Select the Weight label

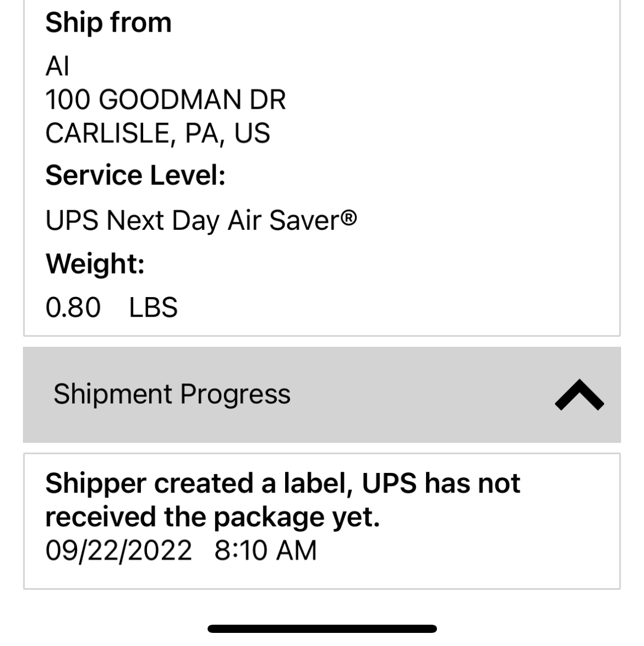point(95,264)
